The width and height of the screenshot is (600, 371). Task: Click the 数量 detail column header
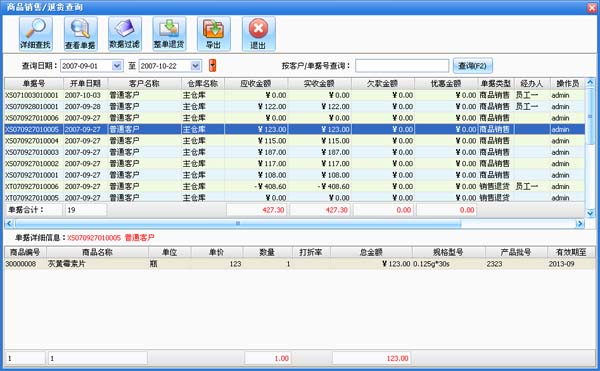tap(267, 252)
